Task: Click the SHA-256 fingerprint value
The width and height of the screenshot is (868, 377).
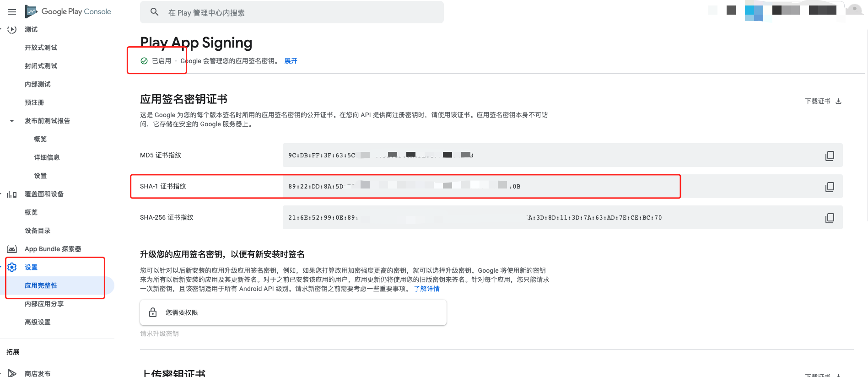Action: pyautogui.click(x=475, y=217)
